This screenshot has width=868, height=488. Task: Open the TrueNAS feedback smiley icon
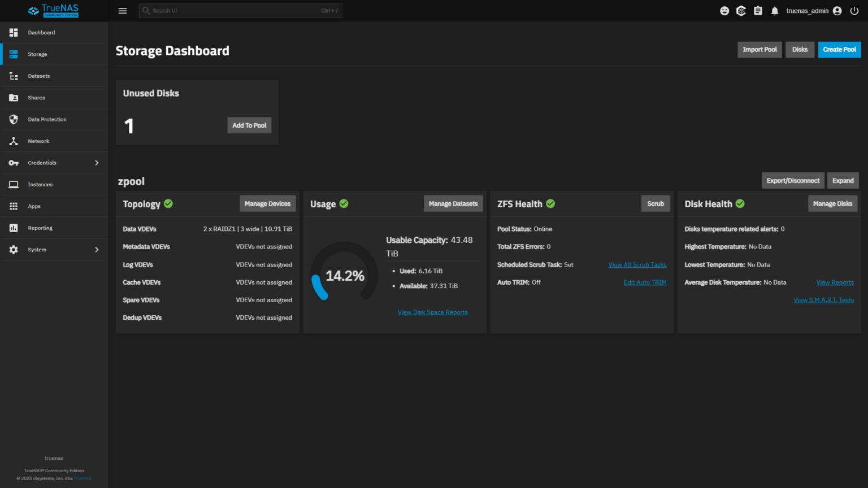724,10
